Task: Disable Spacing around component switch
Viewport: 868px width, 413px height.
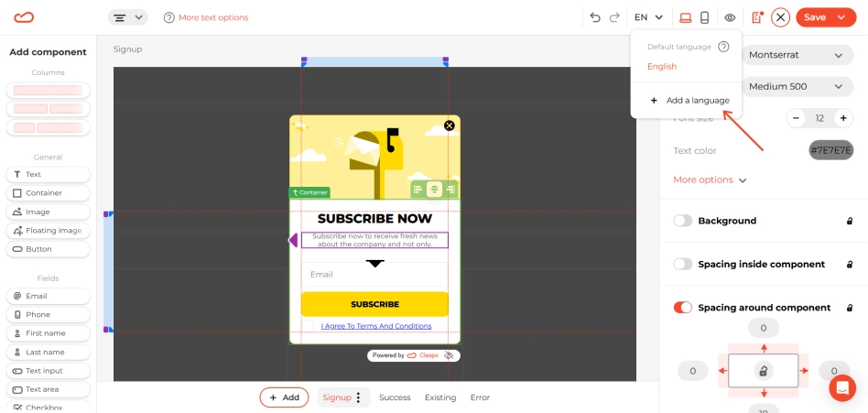Action: pyautogui.click(x=682, y=308)
